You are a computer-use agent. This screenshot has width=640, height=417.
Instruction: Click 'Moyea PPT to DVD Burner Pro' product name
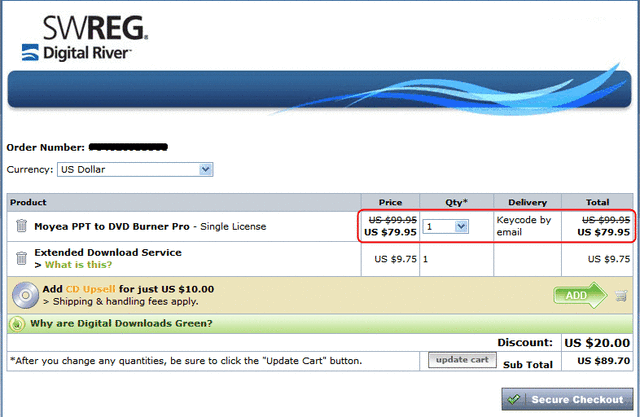112,226
